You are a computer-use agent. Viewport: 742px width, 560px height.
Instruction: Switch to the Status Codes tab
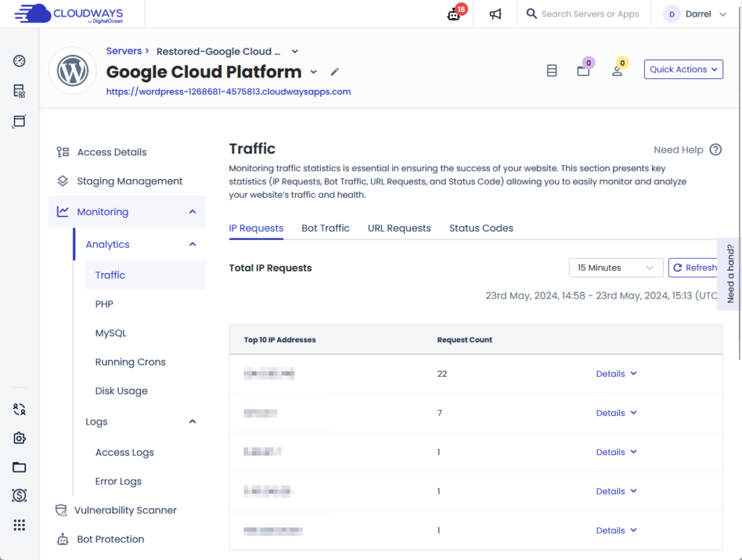481,228
